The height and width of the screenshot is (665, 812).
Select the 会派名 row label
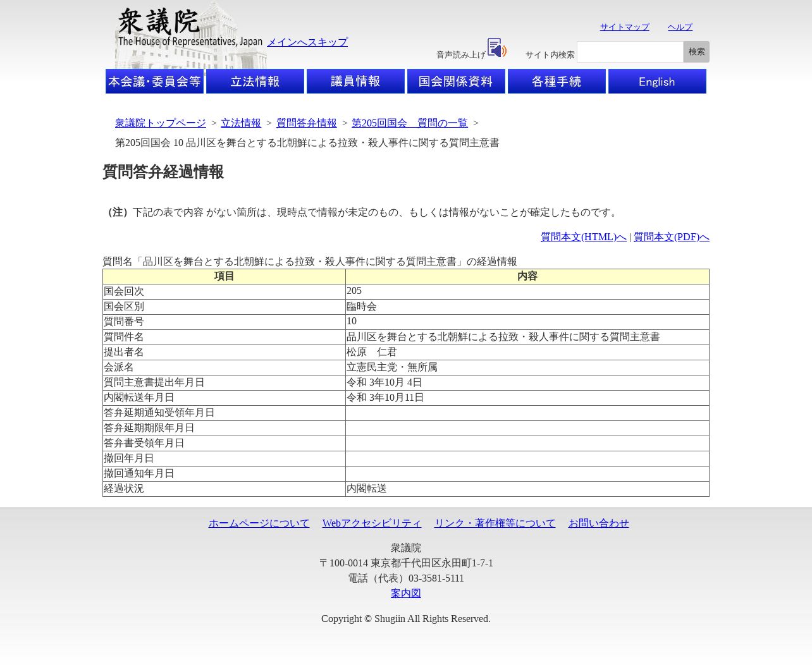coord(225,367)
